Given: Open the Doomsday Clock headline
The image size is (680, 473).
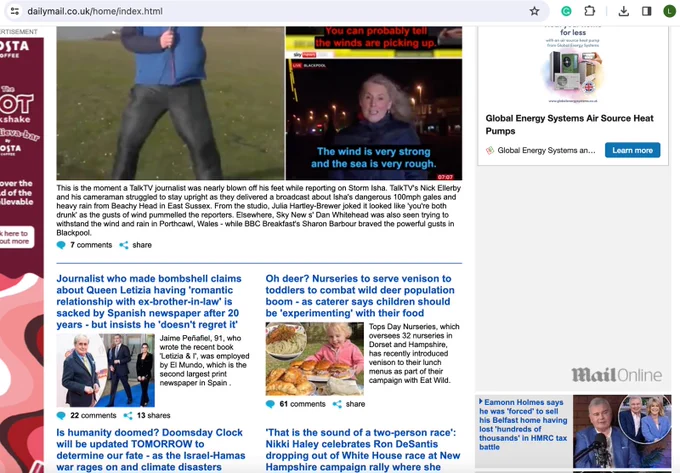Looking at the screenshot, I should [x=151, y=450].
